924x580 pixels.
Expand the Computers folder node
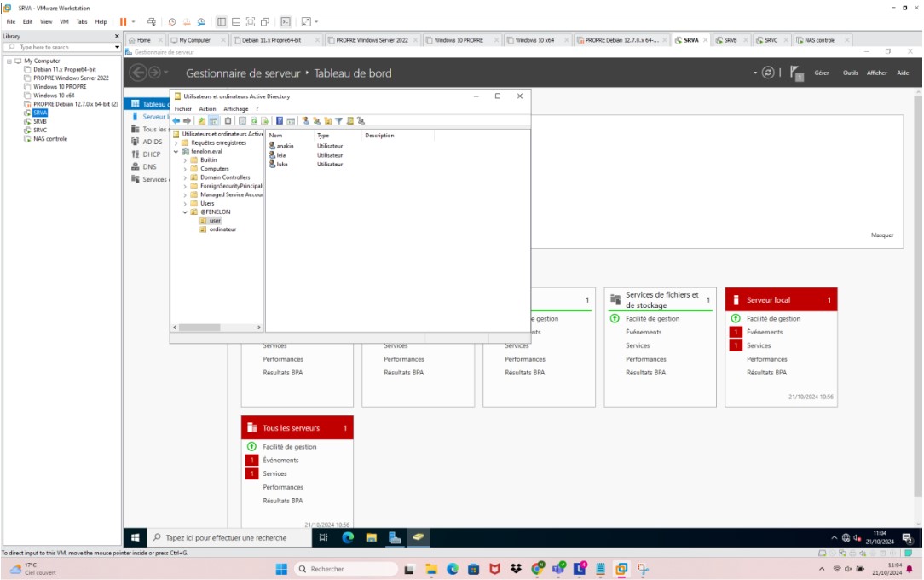[185, 169]
